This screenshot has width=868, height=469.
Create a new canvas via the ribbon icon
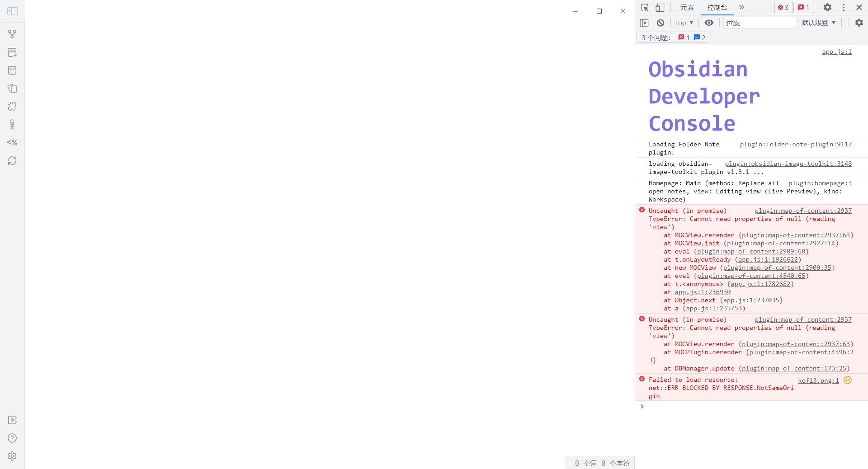coord(12,52)
